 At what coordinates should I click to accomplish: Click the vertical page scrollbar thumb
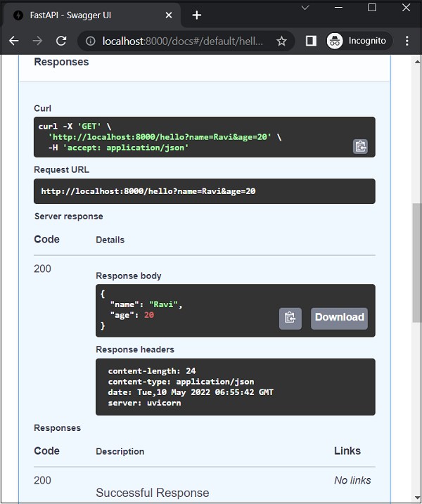(416, 260)
